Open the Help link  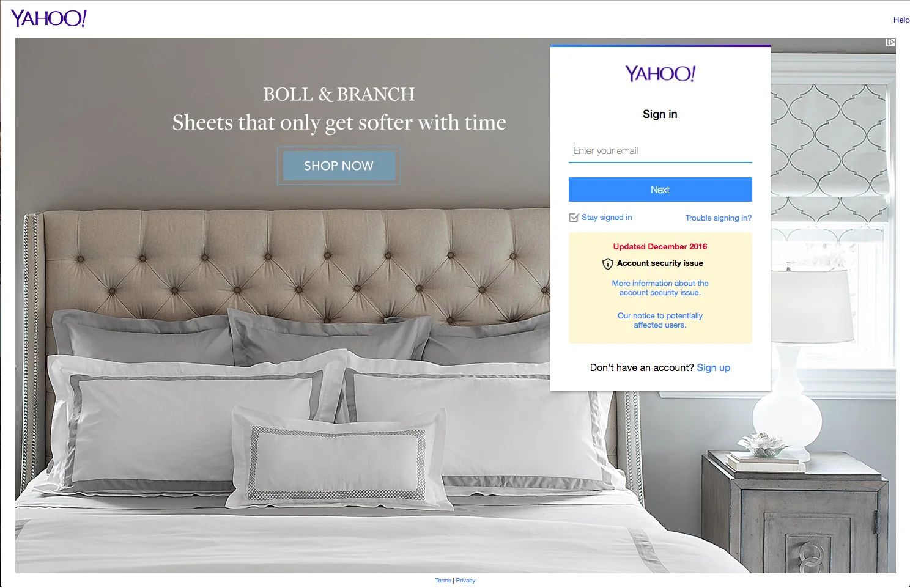pos(901,20)
